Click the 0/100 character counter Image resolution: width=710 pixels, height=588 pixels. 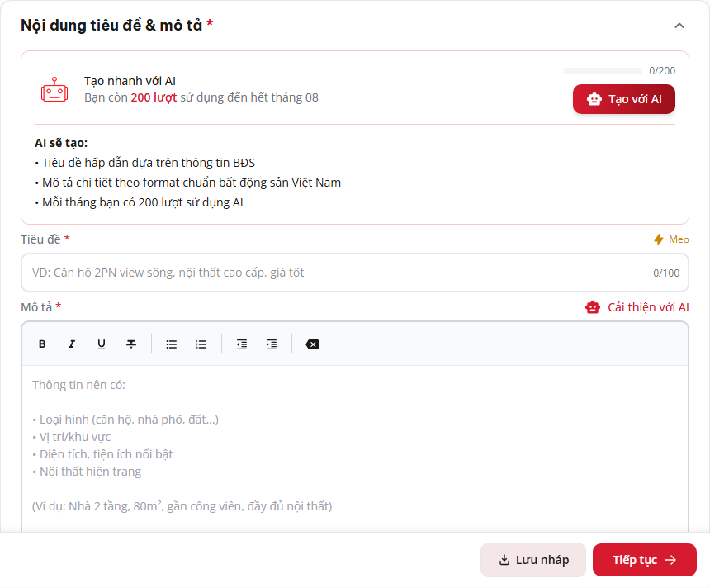(666, 273)
